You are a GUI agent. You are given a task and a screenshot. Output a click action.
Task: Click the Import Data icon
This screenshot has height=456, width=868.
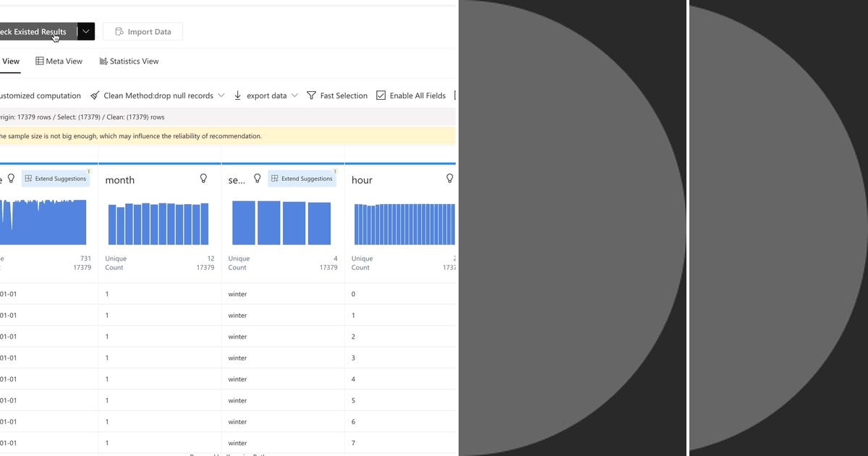tap(118, 31)
